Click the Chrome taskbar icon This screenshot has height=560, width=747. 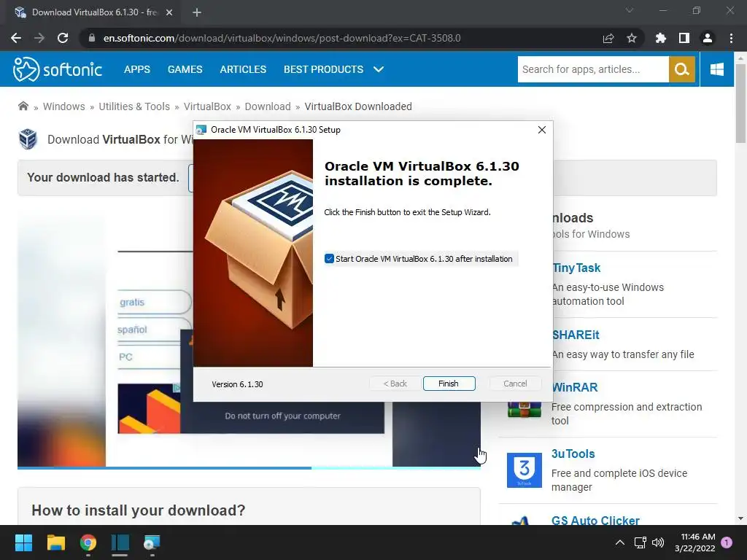coord(88,542)
